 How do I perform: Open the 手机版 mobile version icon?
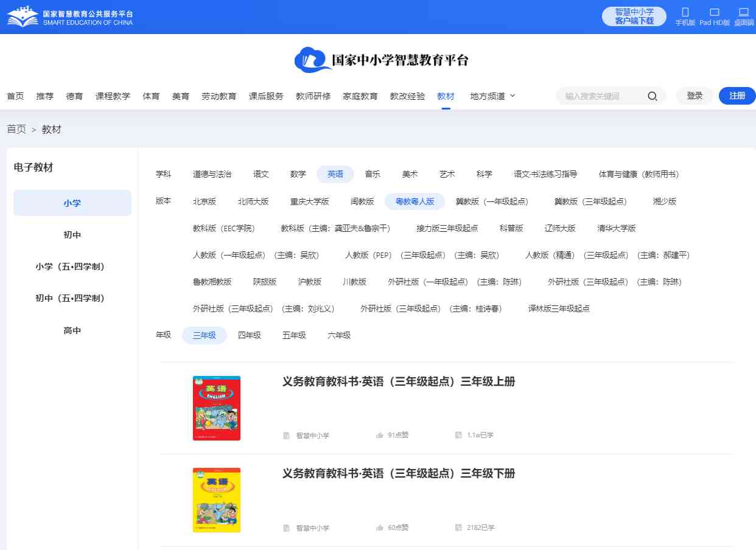tap(685, 13)
